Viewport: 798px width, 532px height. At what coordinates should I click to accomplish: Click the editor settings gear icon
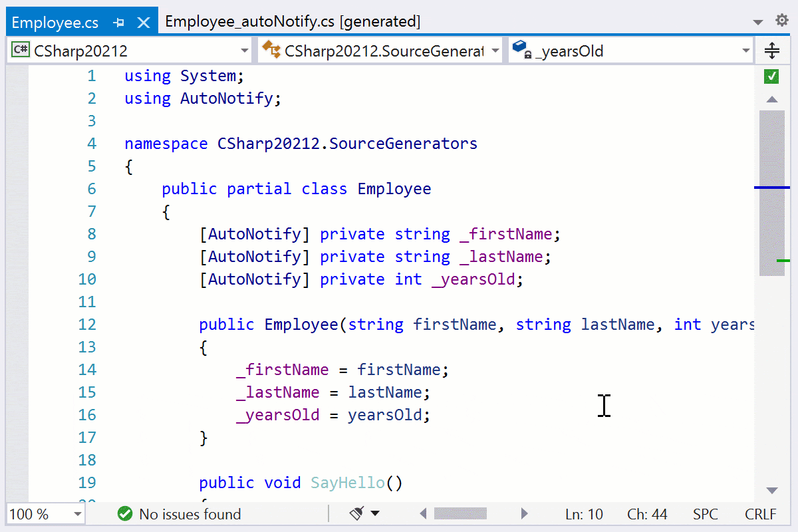782,20
